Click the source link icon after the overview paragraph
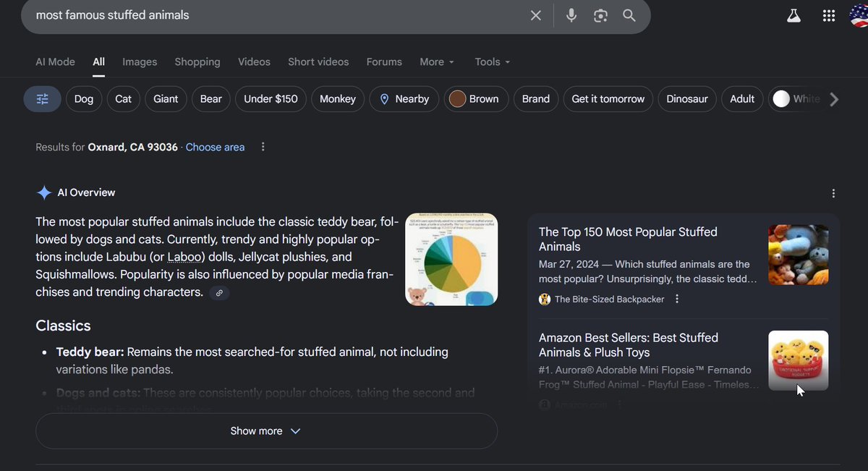The width and height of the screenshot is (868, 471). (x=219, y=293)
